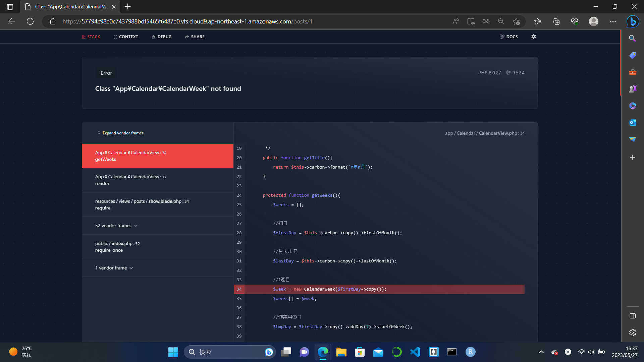Expand the 52 vendor frames section

tap(116, 226)
